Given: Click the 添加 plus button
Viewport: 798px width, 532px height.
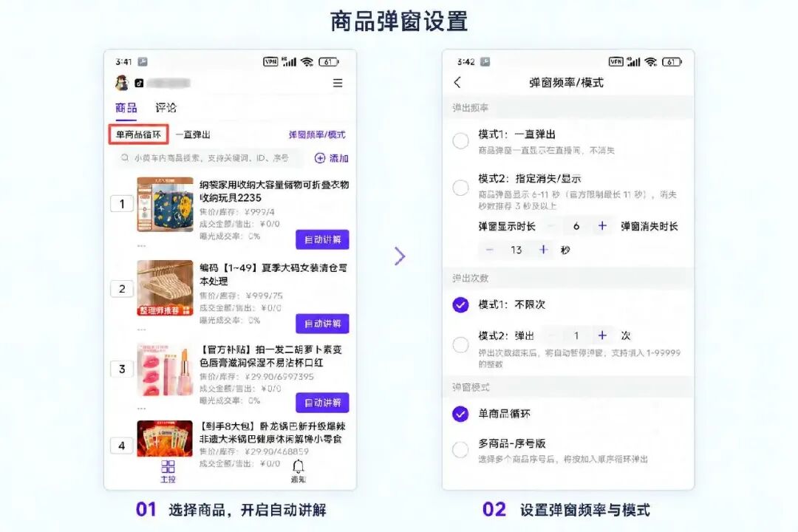Looking at the screenshot, I should (x=331, y=158).
